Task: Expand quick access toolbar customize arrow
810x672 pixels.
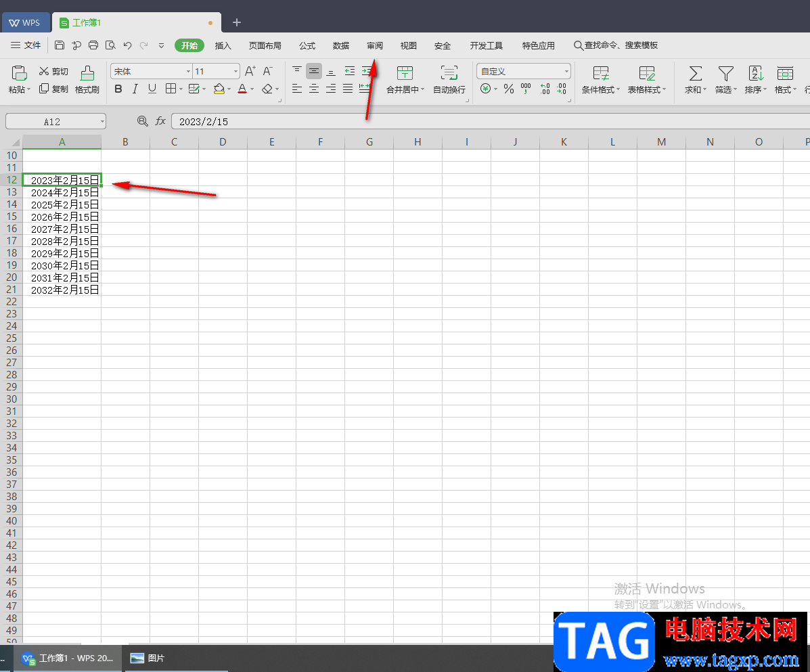Action: (161, 45)
